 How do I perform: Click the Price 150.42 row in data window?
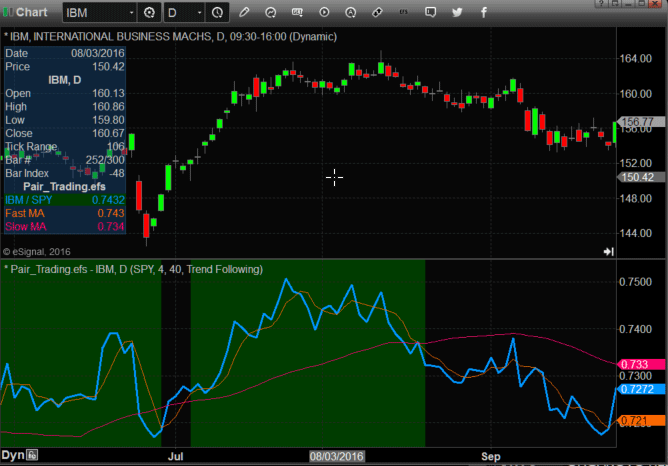pos(65,66)
